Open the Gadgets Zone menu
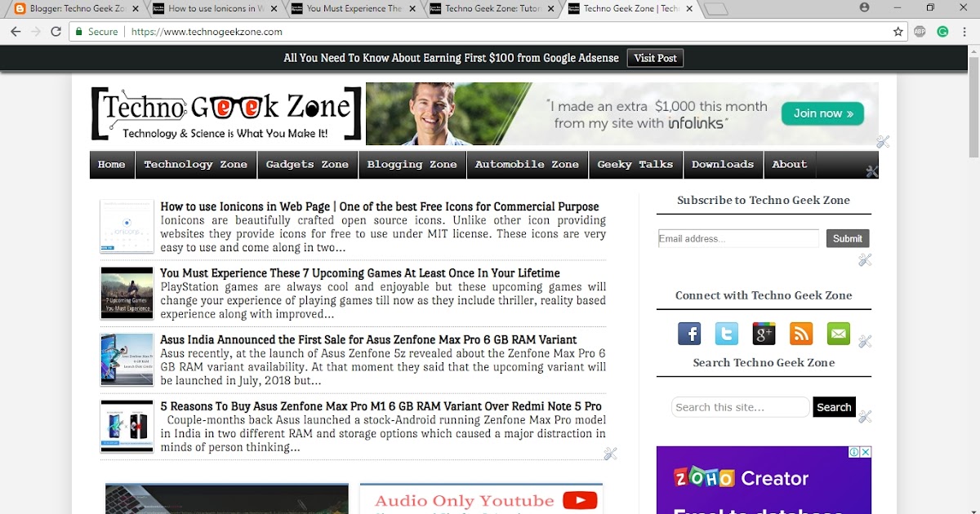Image resolution: width=980 pixels, height=514 pixels. pyautogui.click(x=307, y=165)
